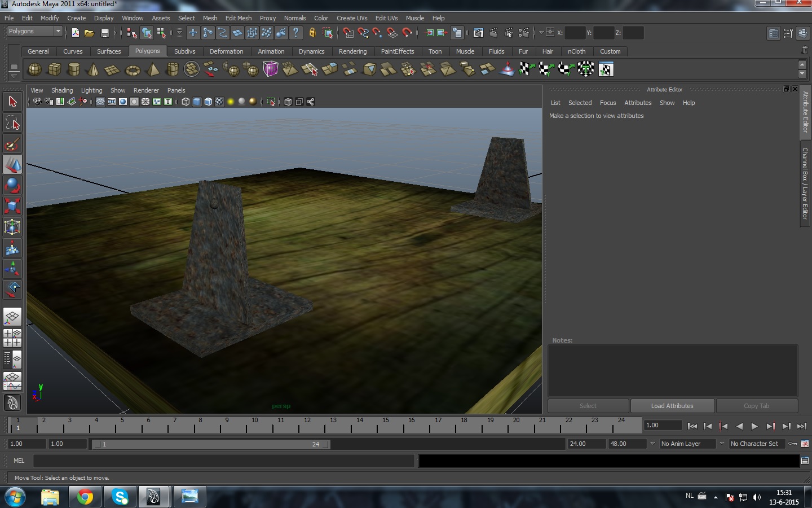The height and width of the screenshot is (508, 812).
Task: Click the MEL command input field
Action: point(224,461)
